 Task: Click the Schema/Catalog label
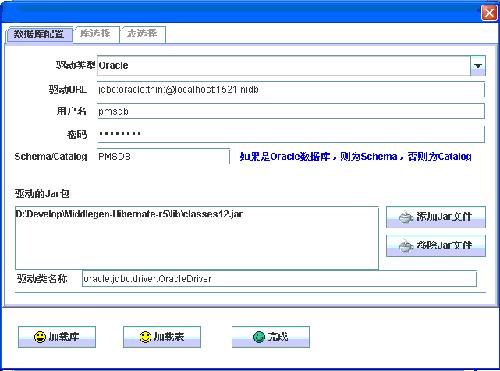click(51, 156)
